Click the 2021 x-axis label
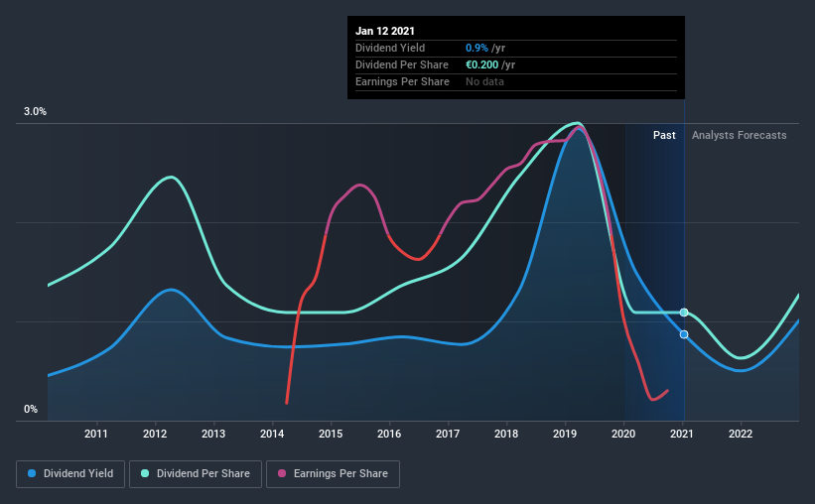815x504 pixels. [682, 434]
